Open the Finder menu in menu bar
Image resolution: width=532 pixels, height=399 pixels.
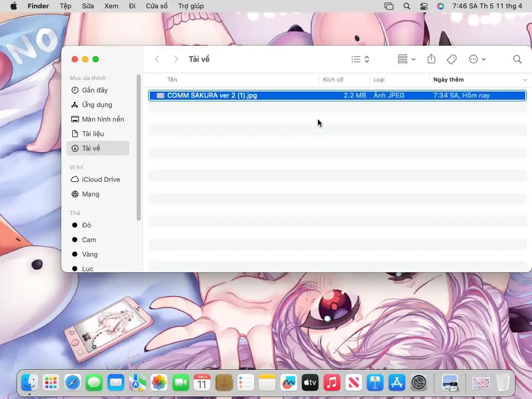click(x=38, y=6)
